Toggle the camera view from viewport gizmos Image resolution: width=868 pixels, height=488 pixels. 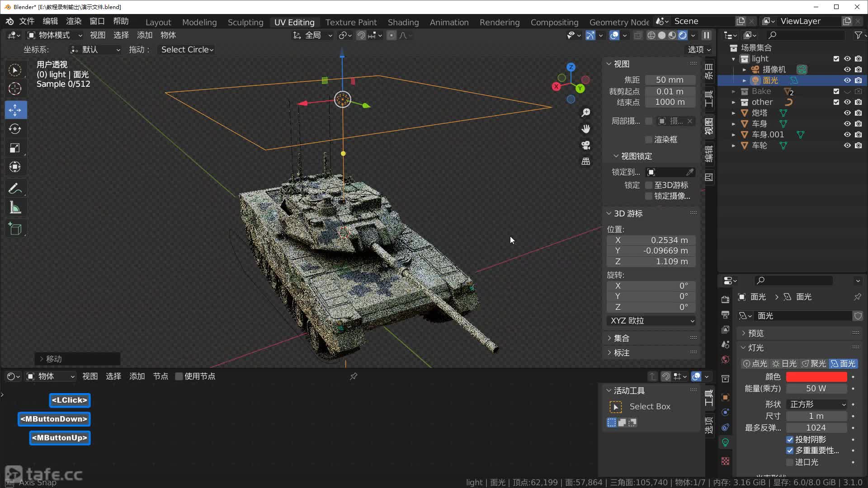coord(585,145)
